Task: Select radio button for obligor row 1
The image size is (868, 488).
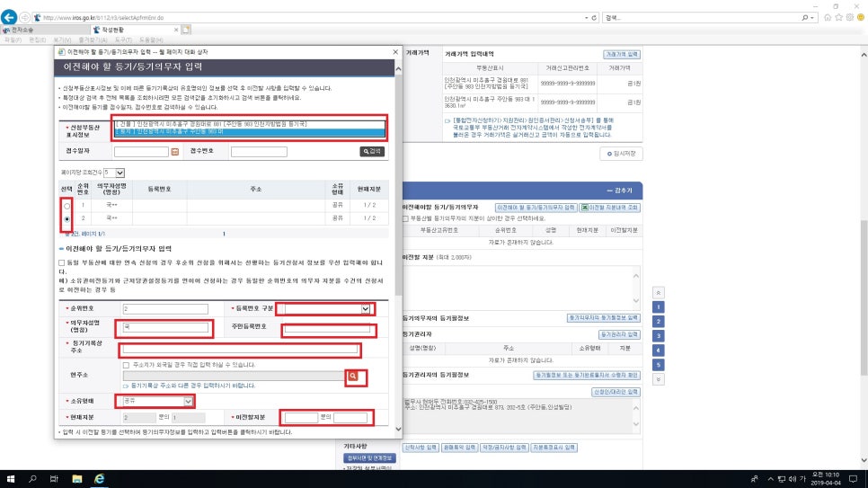Action: point(67,206)
